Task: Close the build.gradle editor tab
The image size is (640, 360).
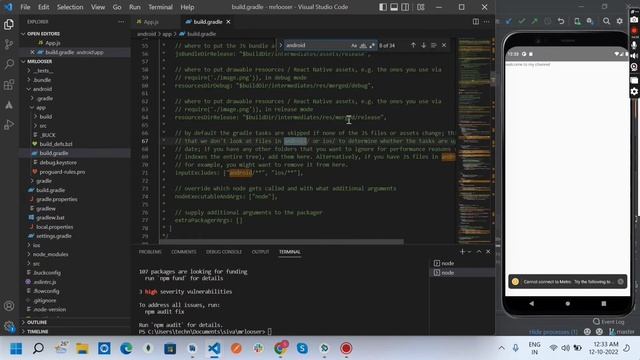Action: (229, 22)
